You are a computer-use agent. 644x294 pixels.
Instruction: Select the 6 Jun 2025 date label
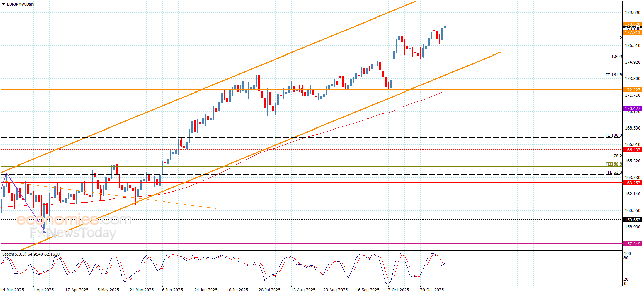[x=172, y=290]
